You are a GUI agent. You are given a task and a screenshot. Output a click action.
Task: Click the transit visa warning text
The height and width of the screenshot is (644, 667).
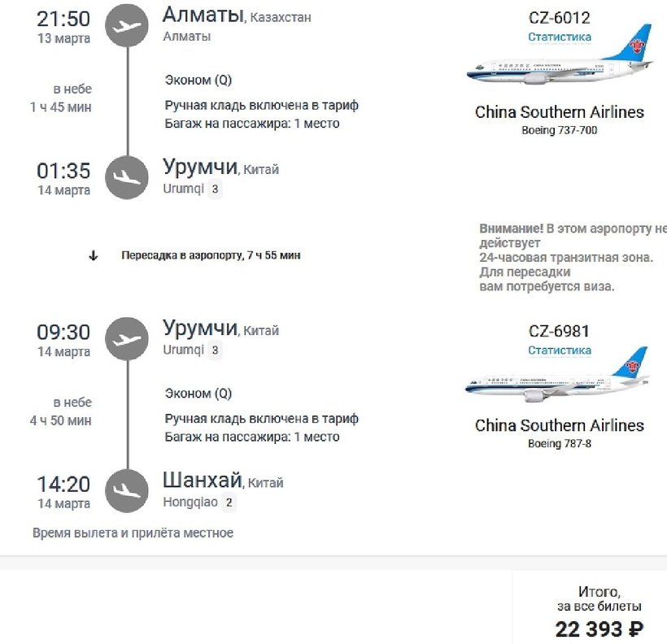point(573,258)
